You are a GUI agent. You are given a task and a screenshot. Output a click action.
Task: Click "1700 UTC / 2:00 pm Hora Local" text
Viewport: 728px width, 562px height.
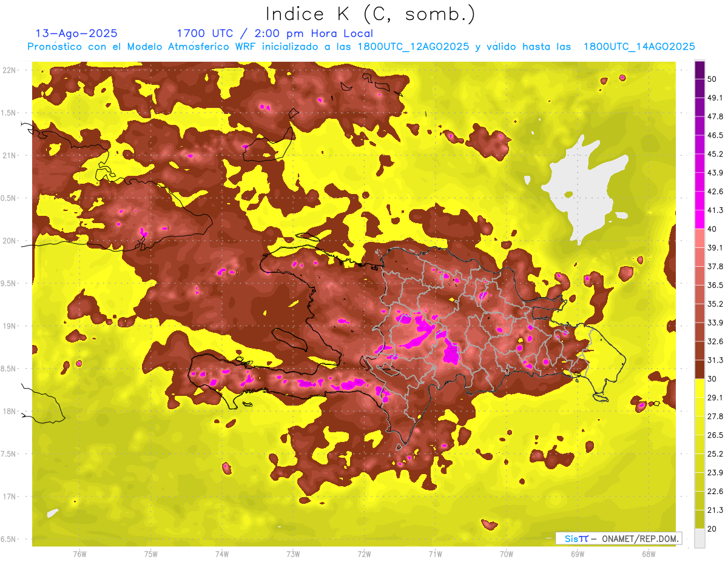click(x=275, y=33)
